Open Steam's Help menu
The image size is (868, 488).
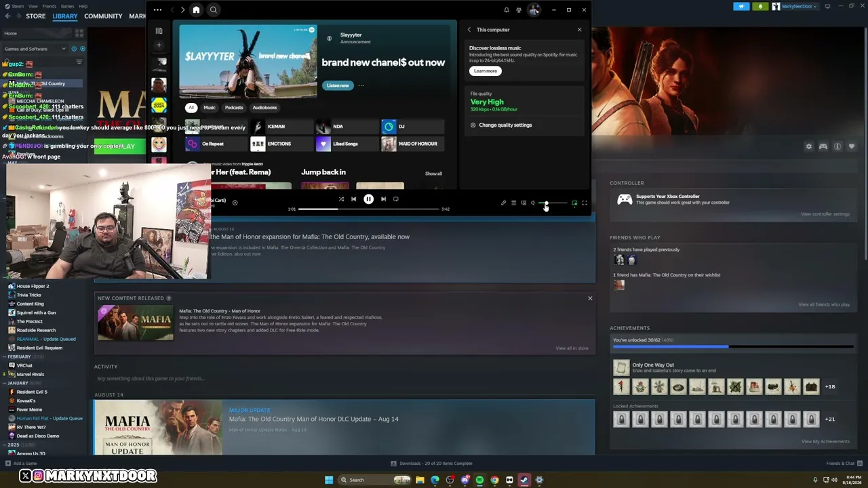tap(83, 6)
